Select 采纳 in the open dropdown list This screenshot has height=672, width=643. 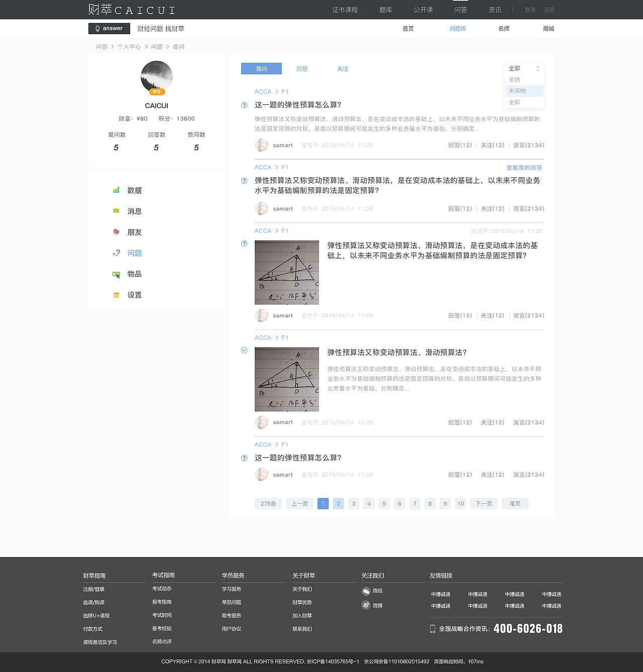(x=514, y=79)
